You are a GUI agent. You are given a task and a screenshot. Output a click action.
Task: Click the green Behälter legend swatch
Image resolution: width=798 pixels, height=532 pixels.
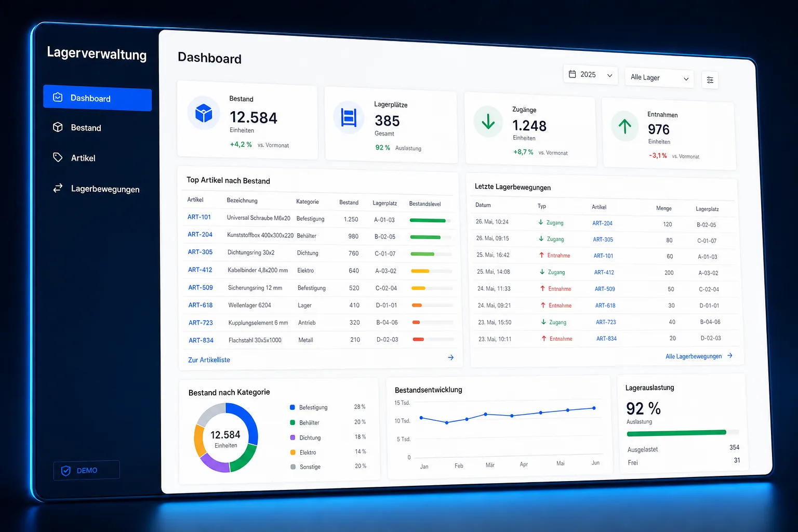tap(292, 422)
